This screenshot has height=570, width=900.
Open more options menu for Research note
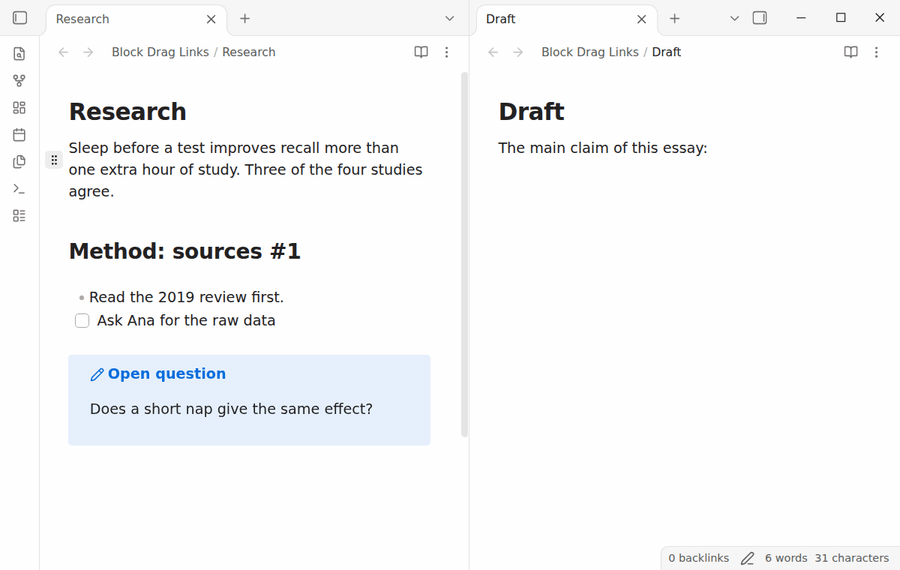pyautogui.click(x=447, y=52)
